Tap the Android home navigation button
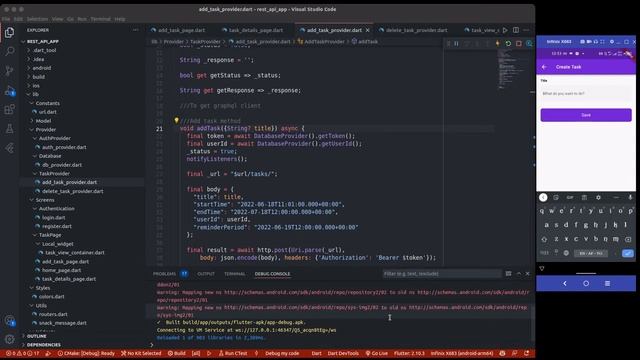The height and width of the screenshot is (360, 640). (x=586, y=283)
